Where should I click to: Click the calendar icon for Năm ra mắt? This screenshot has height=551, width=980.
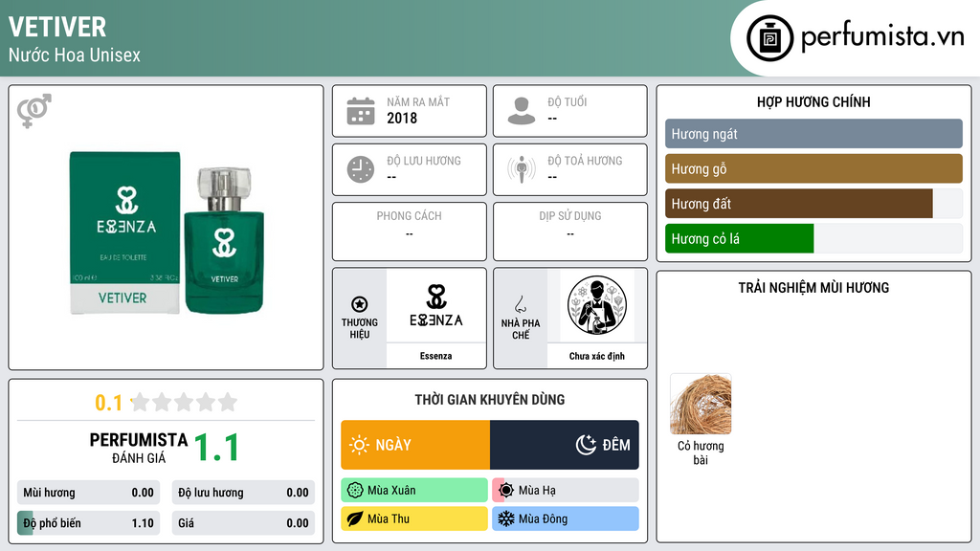click(x=361, y=111)
